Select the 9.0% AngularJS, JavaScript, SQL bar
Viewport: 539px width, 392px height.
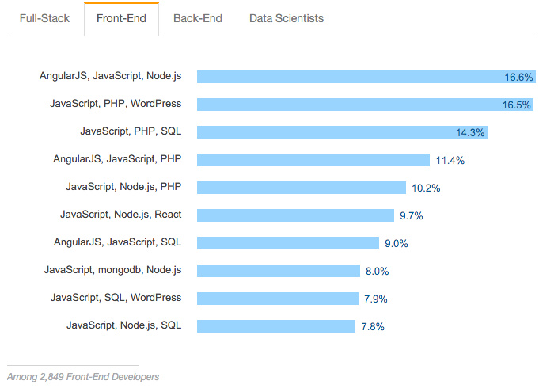288,243
